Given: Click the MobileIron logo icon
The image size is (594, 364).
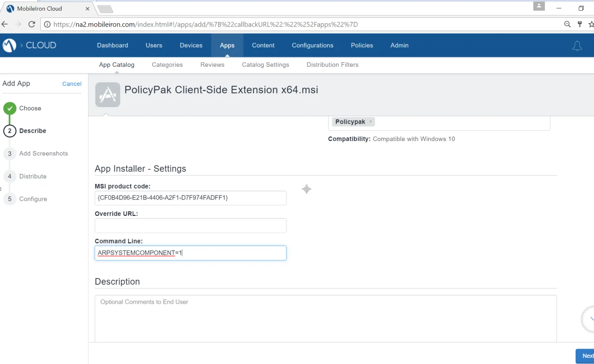Looking at the screenshot, I should (x=9, y=45).
